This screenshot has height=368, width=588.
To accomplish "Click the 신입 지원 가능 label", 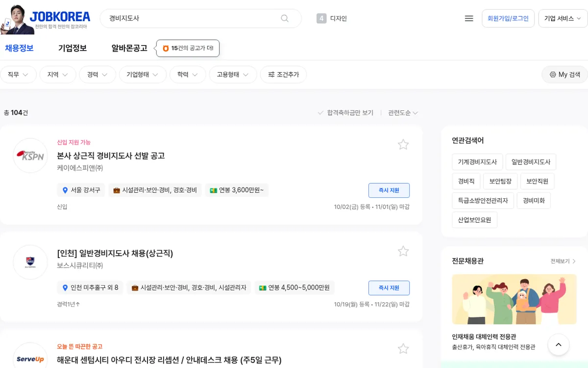I will tap(74, 142).
